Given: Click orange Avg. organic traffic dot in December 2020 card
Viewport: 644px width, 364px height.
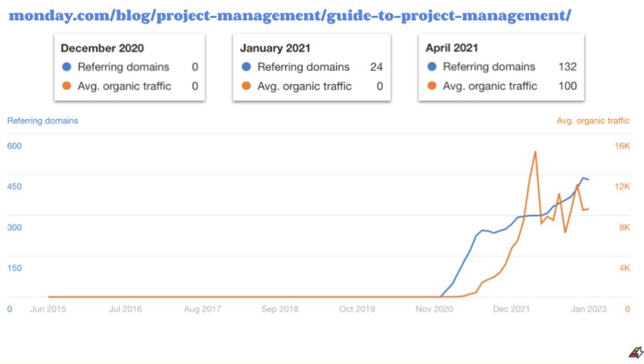Looking at the screenshot, I should point(66,86).
